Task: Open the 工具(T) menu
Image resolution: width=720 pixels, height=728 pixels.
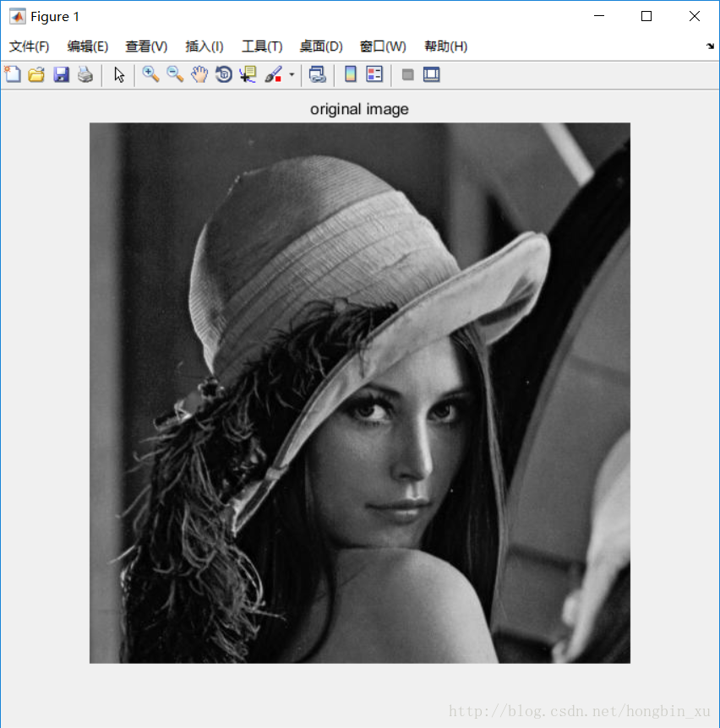Action: coord(261,46)
